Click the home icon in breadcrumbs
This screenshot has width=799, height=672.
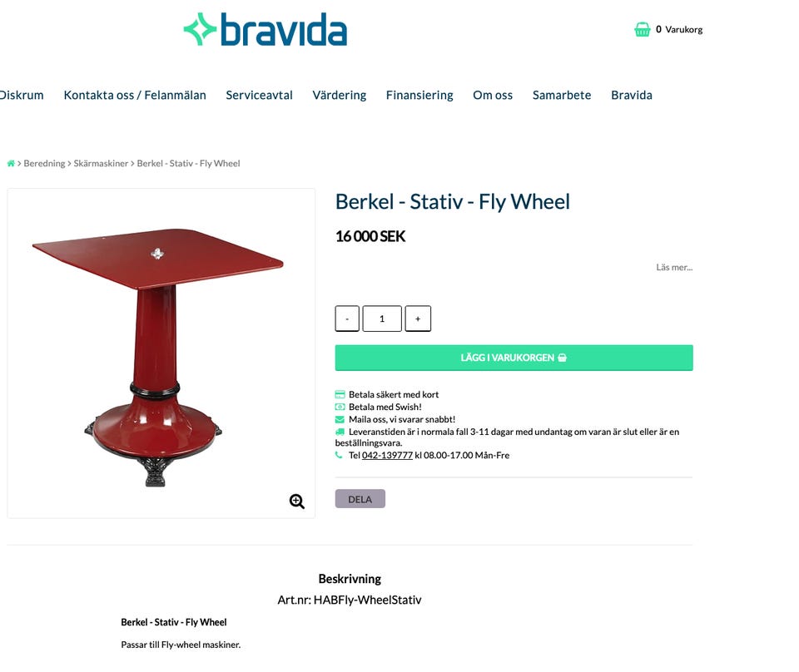pyautogui.click(x=11, y=163)
